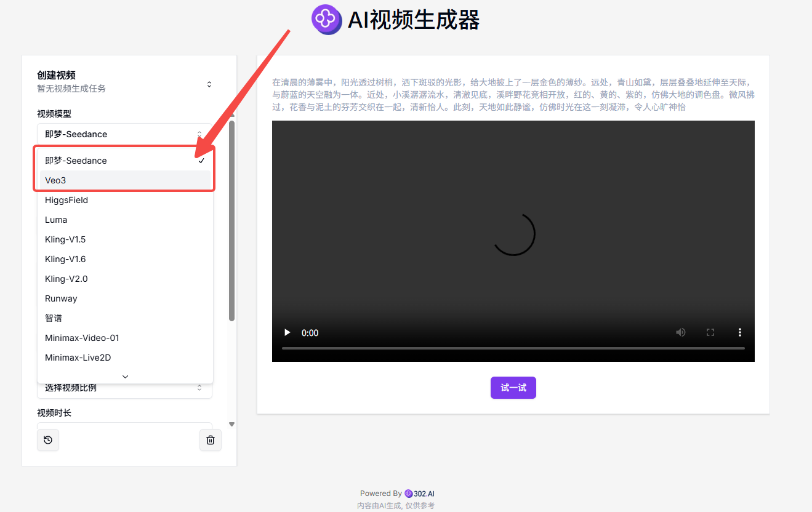Mute the video using speaker icon
Screen dimensions: 812x512
tap(681, 332)
